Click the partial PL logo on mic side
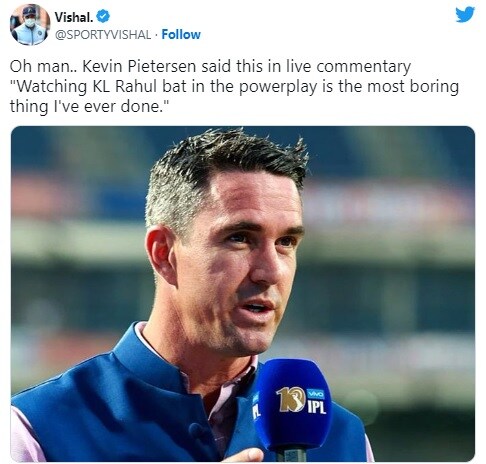The image size is (486, 464). coord(256,409)
